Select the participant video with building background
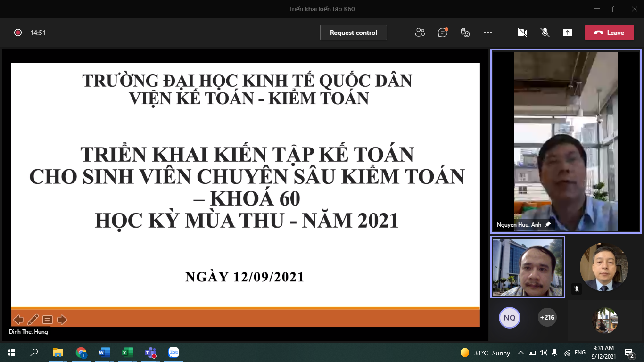Screen dimensions: 644x362 click(x=528, y=267)
